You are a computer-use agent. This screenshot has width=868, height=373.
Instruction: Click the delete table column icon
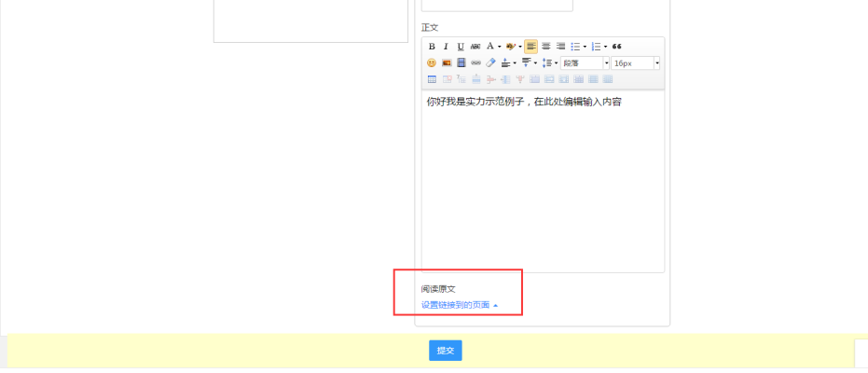520,79
